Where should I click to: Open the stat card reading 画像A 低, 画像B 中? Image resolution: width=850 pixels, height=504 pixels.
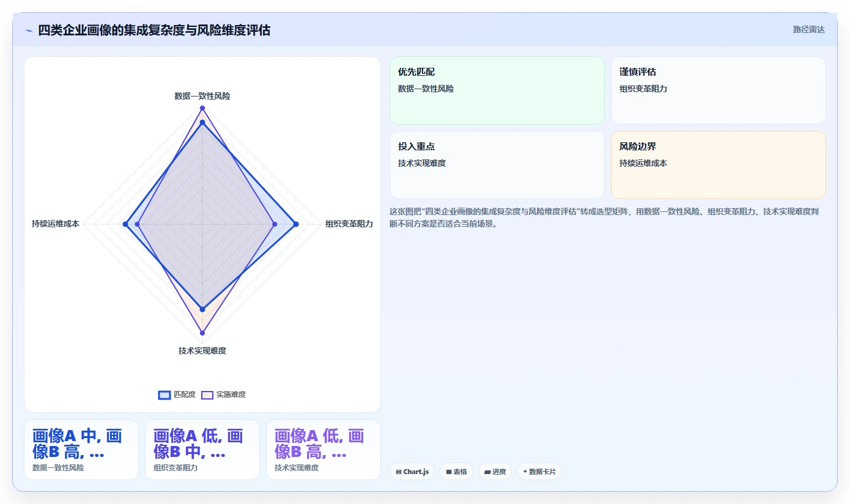(x=202, y=450)
